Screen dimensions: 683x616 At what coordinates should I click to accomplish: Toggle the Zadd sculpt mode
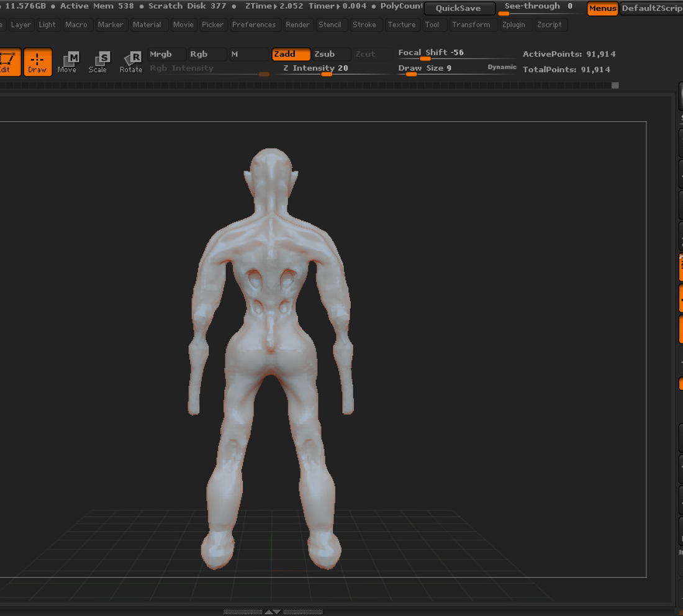pyautogui.click(x=291, y=54)
